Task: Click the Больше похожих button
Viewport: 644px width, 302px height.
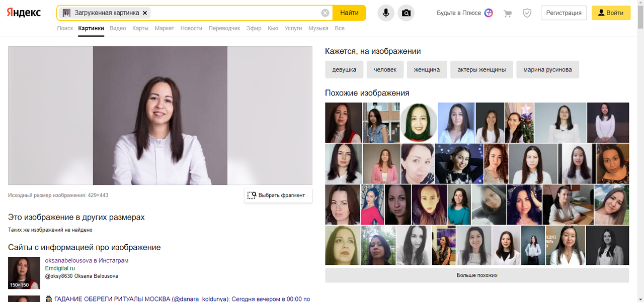Action: coord(477,275)
